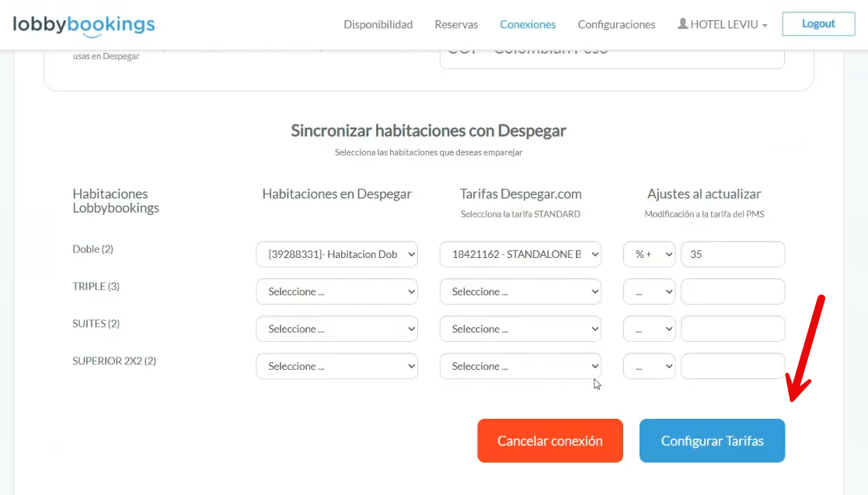Screen dimensions: 868x495
Task: Expand the HOTEL LEVIU user menu
Action: [723, 24]
